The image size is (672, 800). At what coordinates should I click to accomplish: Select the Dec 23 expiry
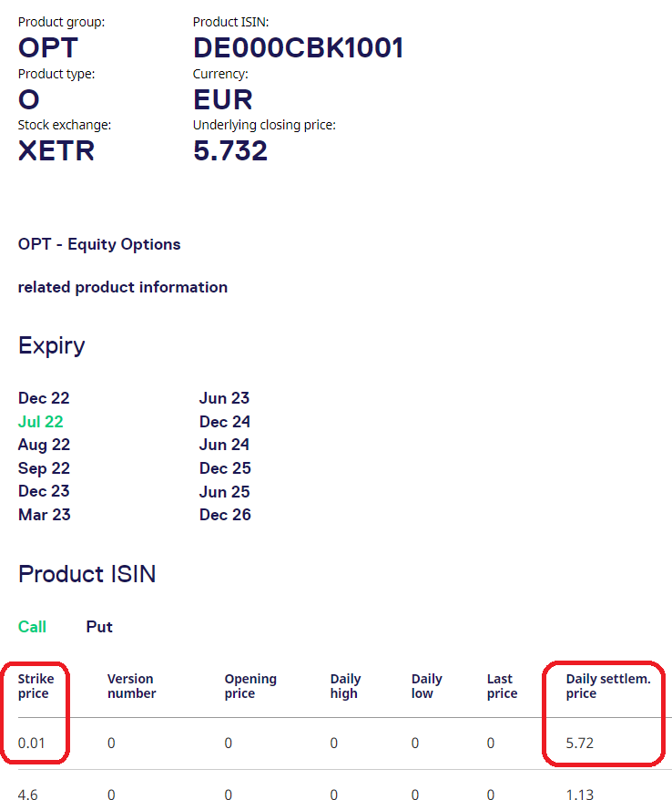tap(44, 491)
